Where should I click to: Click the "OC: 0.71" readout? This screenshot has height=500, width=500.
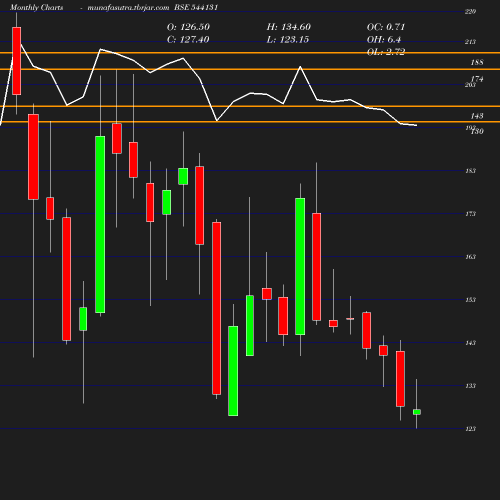coord(386,27)
